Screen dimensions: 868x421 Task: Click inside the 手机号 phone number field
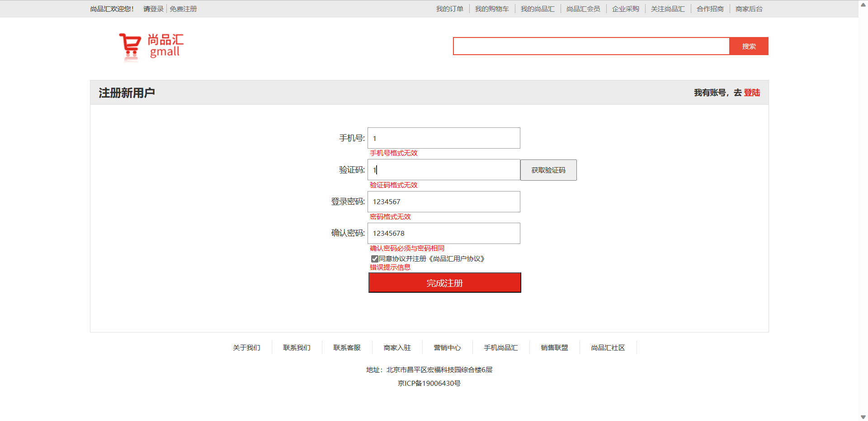[443, 138]
